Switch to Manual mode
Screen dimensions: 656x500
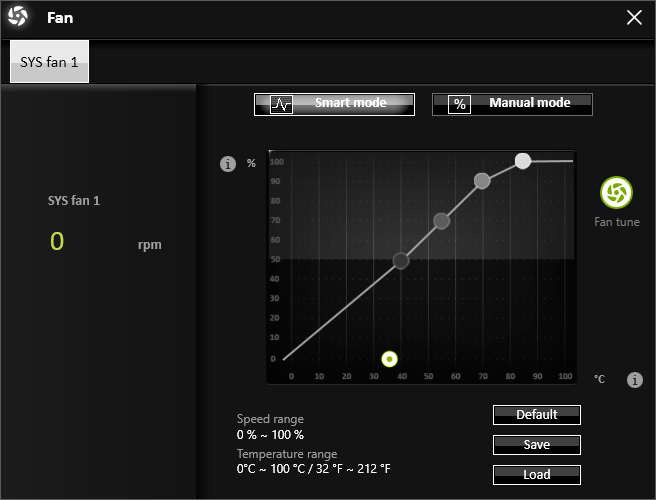pos(512,104)
